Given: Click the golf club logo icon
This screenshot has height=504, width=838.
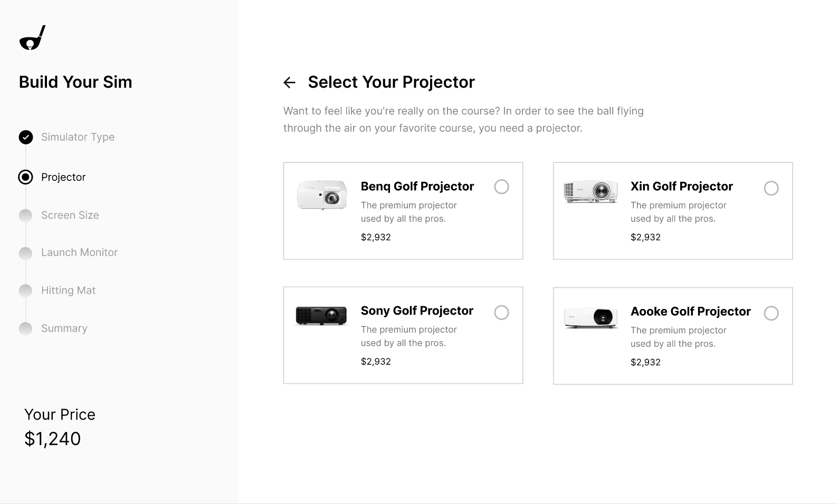Looking at the screenshot, I should 32,38.
